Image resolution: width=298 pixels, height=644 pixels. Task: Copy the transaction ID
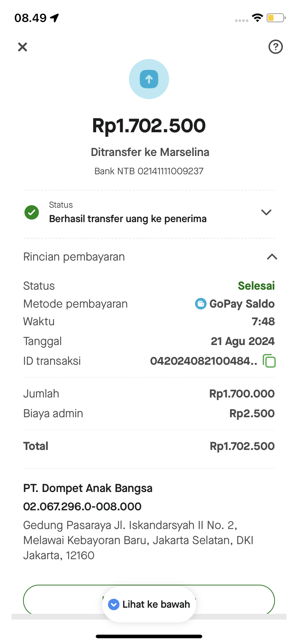[x=269, y=361]
